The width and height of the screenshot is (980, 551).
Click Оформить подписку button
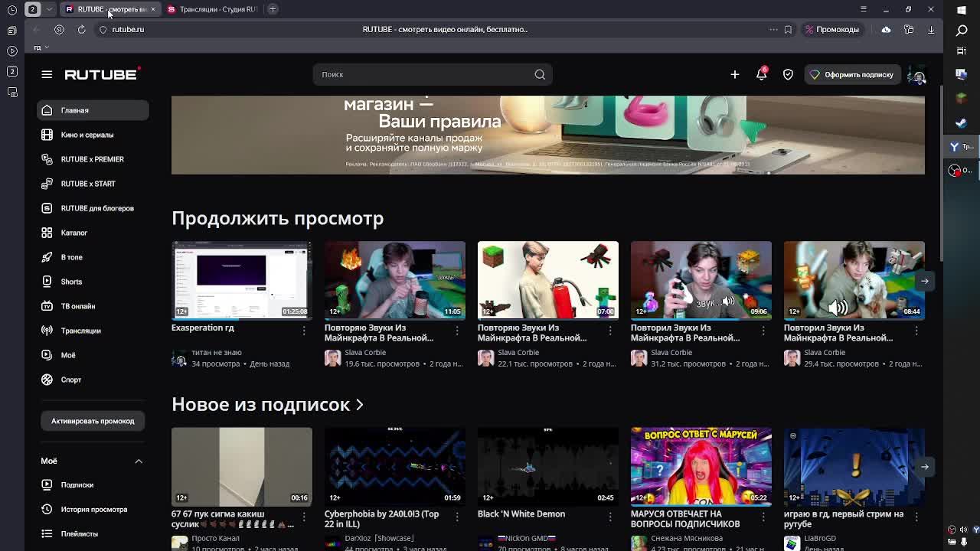[852, 74]
